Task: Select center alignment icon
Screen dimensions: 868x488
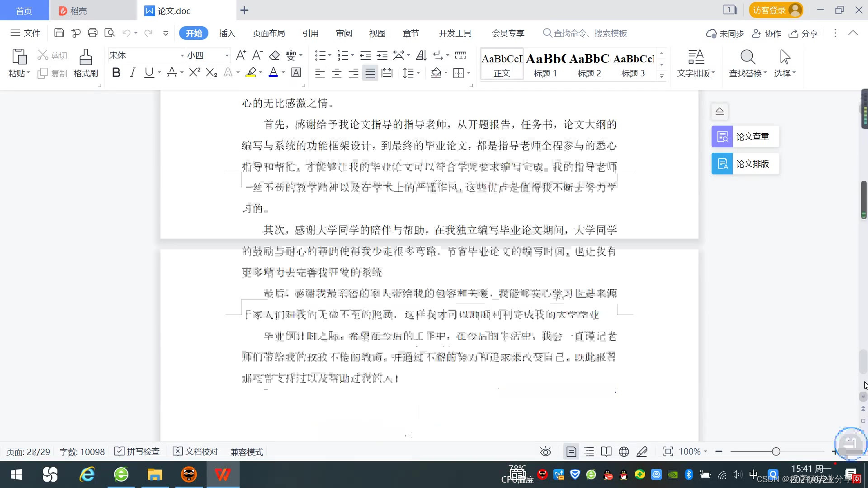Action: (337, 73)
